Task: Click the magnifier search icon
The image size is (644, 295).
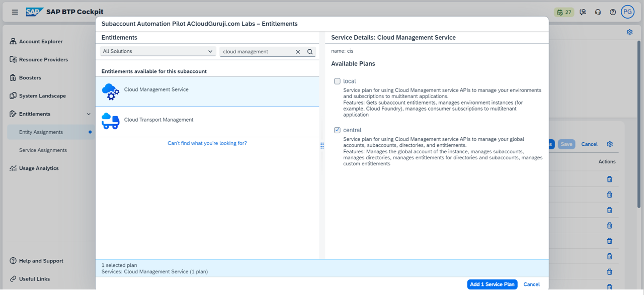Action: click(x=310, y=52)
